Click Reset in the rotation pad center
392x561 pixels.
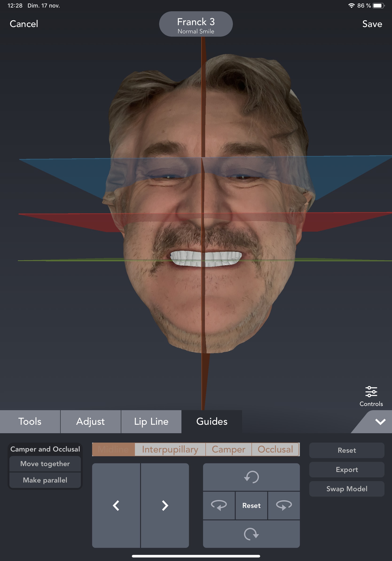coord(251,505)
